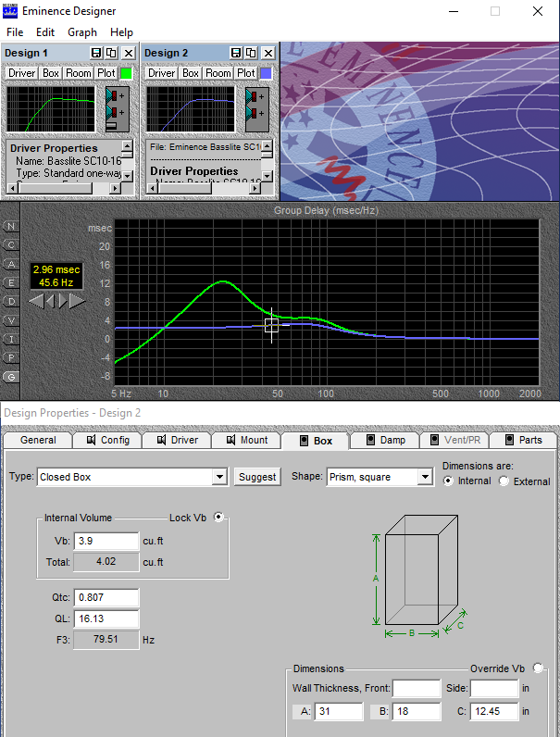Open the File menu
The image size is (560, 737).
coord(15,32)
